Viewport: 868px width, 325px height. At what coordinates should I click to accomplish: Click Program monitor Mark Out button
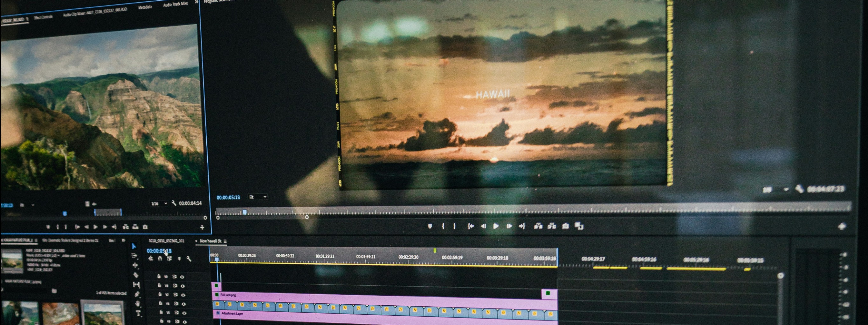[x=455, y=226]
